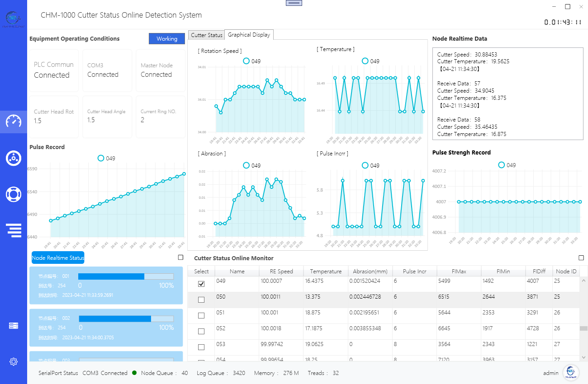588x384 pixels.
Task: Select the Cutter Head Rot card
Action: point(54,117)
